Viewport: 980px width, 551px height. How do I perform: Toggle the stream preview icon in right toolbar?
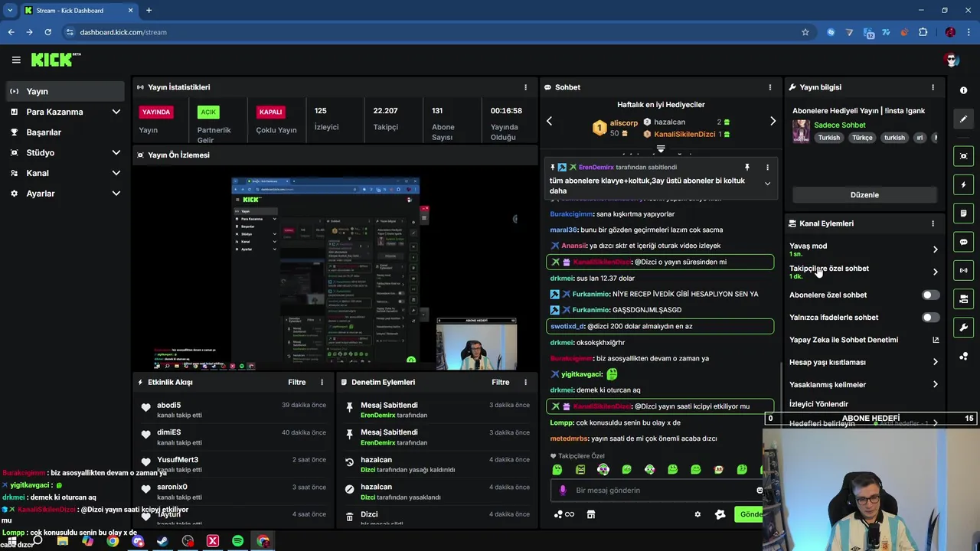click(963, 156)
